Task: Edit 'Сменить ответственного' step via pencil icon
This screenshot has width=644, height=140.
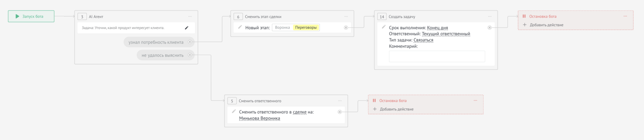Action: coord(234,111)
